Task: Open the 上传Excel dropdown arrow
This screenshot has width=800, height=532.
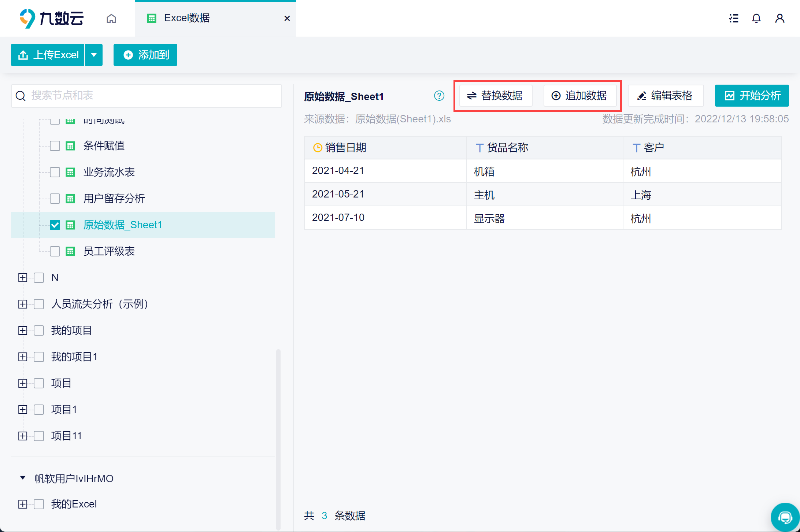Action: pyautogui.click(x=94, y=55)
